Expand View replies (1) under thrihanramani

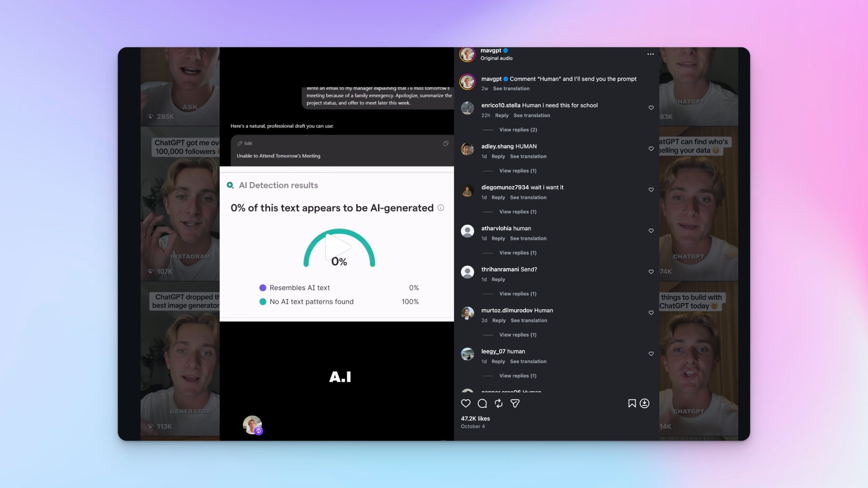[518, 294]
